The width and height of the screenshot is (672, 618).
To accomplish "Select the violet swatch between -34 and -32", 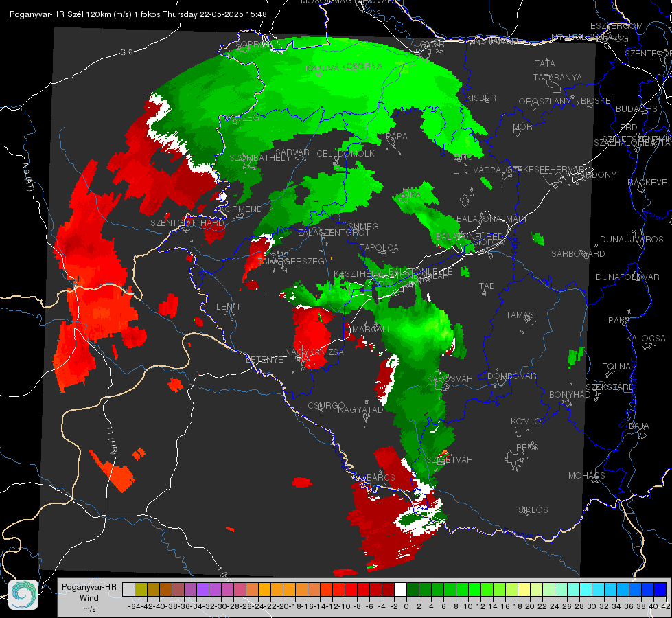I will [202, 589].
